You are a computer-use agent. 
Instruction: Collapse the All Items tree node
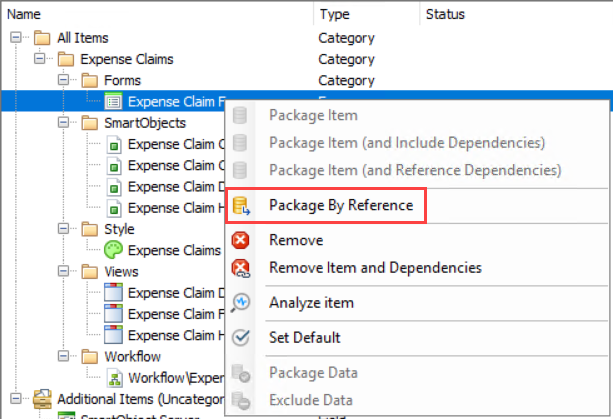tap(16, 38)
